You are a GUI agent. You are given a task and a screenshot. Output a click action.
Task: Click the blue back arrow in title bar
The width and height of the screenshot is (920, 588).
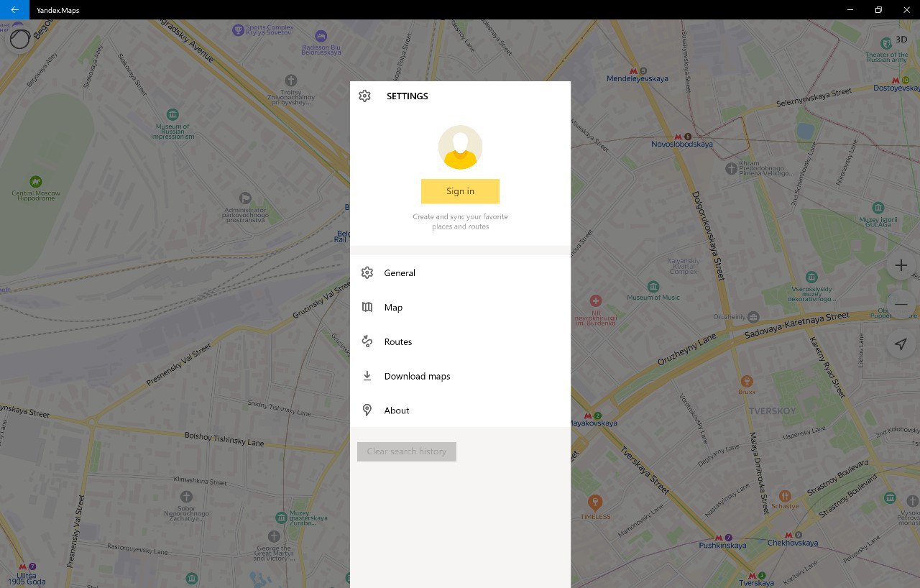click(x=14, y=9)
